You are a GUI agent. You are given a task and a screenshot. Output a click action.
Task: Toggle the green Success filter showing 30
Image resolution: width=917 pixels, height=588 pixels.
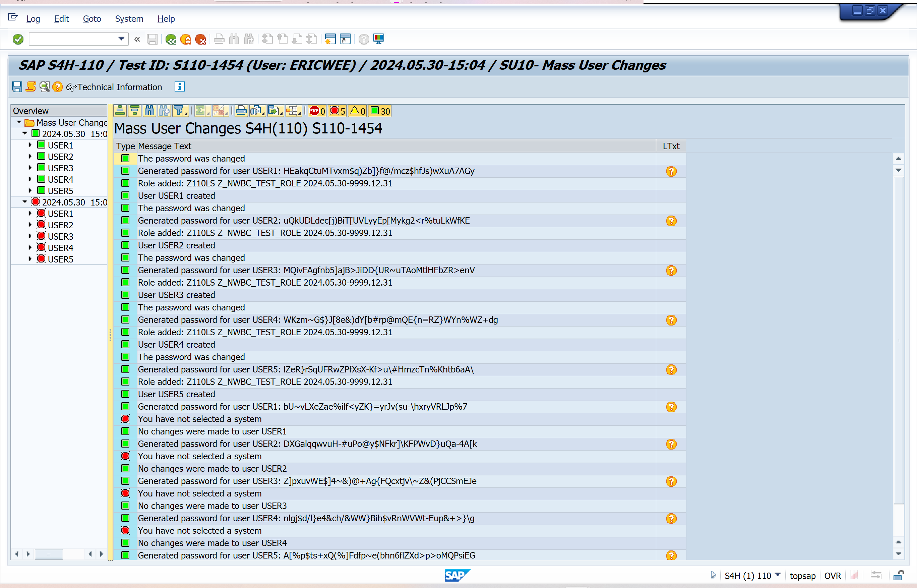[380, 111]
